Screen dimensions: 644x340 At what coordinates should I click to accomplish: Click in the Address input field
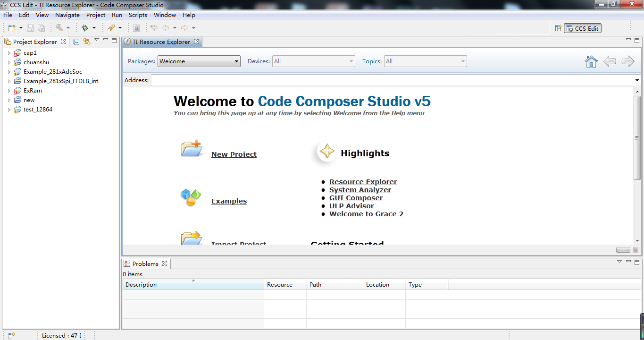392,80
